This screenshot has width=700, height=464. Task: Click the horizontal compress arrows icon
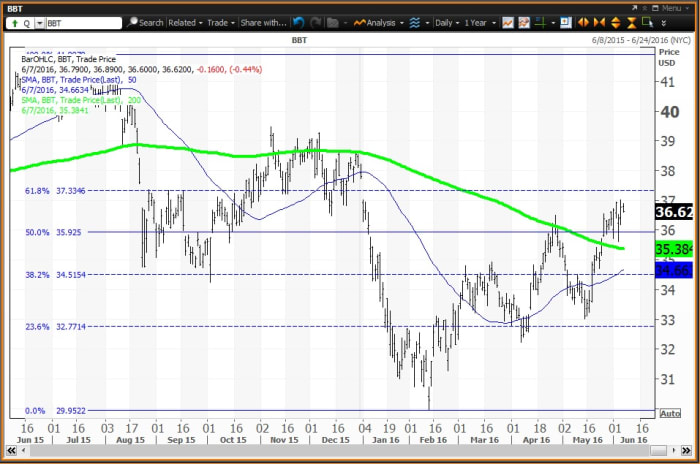pyautogui.click(x=600, y=22)
